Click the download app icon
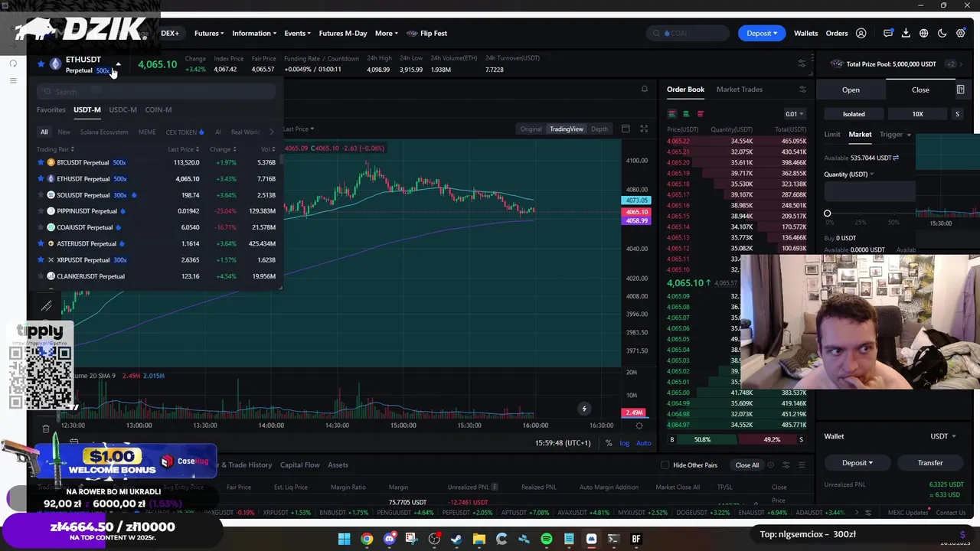Image resolution: width=980 pixels, height=551 pixels. pos(906,33)
